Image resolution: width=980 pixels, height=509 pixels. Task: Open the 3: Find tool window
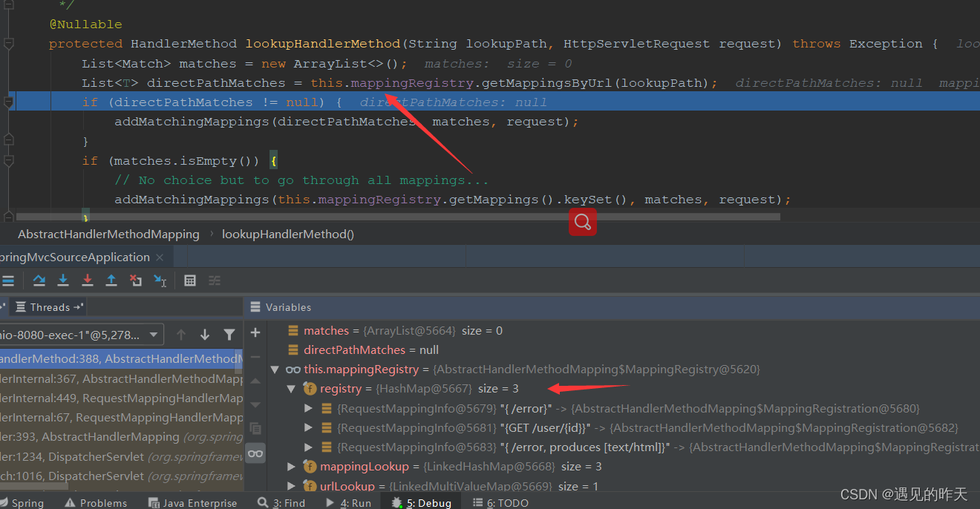point(281,503)
